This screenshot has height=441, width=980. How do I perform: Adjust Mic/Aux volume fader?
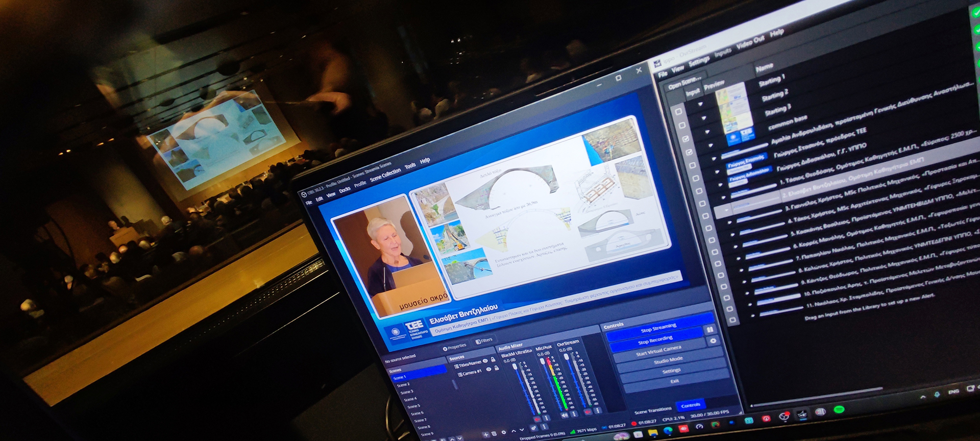(542, 361)
